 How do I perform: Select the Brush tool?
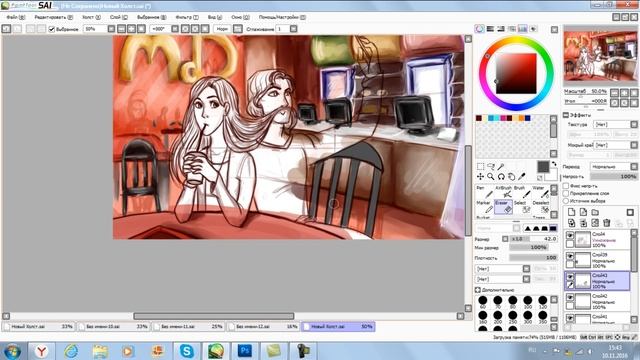[x=521, y=192]
